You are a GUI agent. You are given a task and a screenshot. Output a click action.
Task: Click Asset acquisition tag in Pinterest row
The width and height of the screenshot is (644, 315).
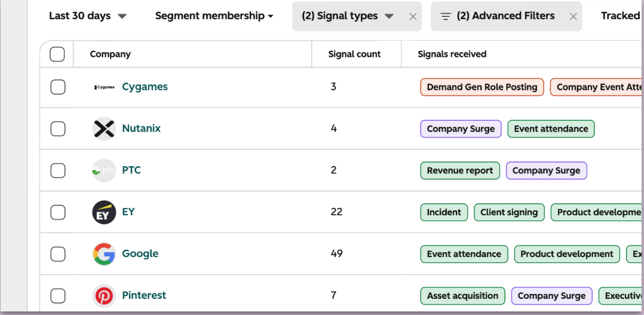point(463,296)
